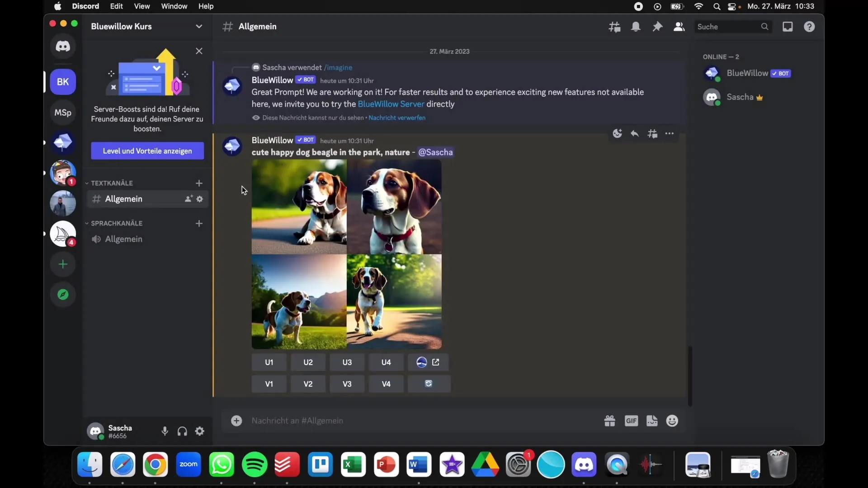Collapse the TEXTKANÄLE category
Viewport: 868px width, 488px height.
click(109, 183)
